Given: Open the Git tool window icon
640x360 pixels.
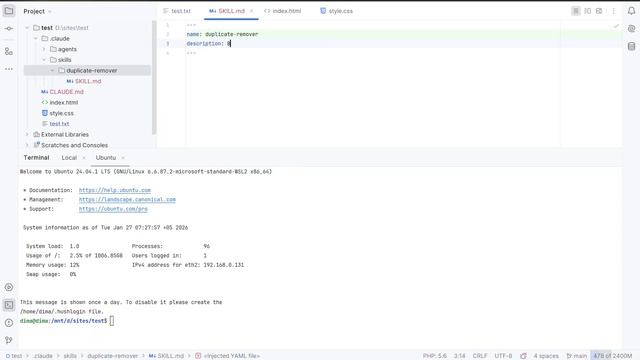Looking at the screenshot, I should click(9, 340).
